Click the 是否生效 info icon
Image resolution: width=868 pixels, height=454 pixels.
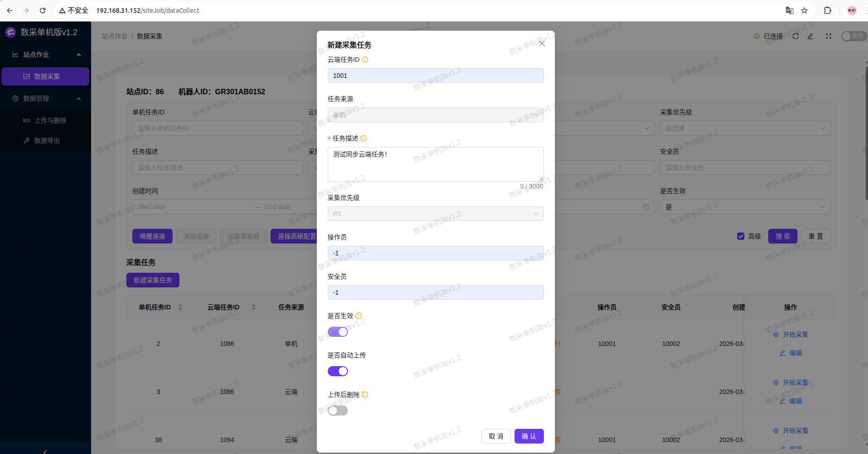coord(358,316)
